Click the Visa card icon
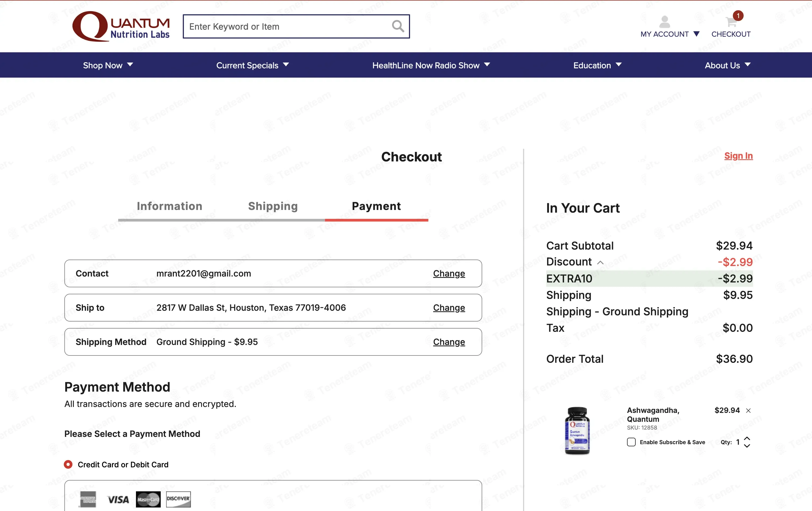Image resolution: width=812 pixels, height=511 pixels. (x=118, y=499)
